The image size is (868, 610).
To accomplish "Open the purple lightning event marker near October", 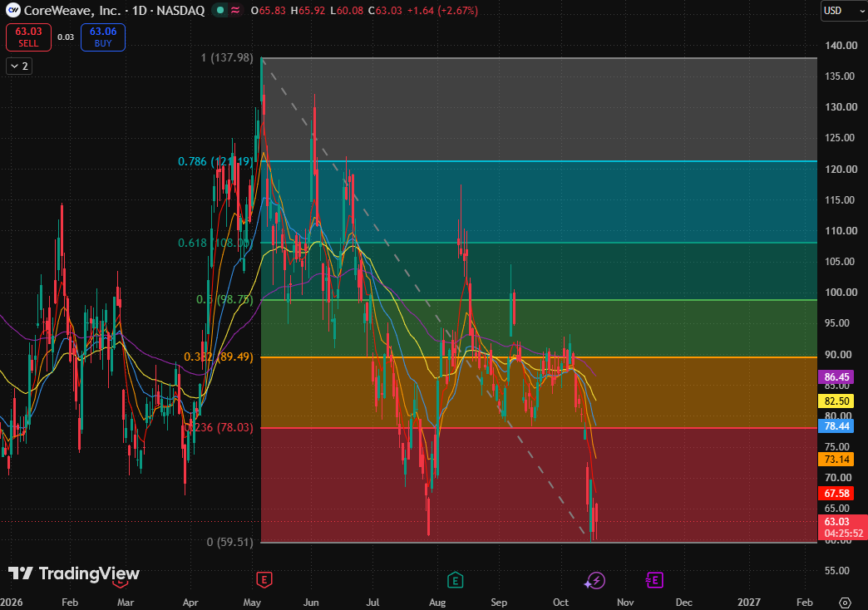I will 595,581.
